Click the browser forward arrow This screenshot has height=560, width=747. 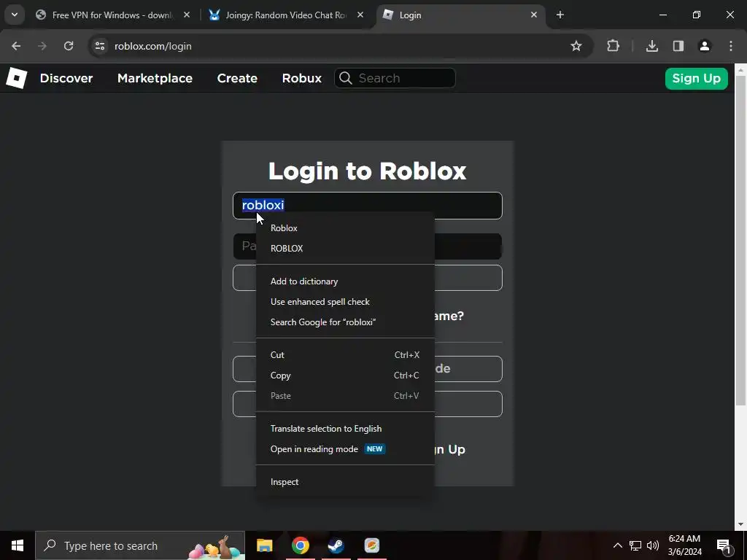pyautogui.click(x=42, y=46)
